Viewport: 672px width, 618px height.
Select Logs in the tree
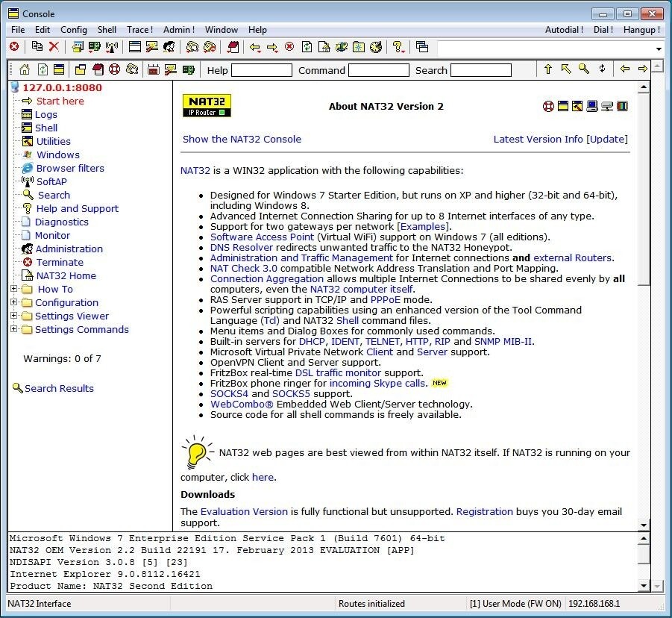(x=45, y=114)
